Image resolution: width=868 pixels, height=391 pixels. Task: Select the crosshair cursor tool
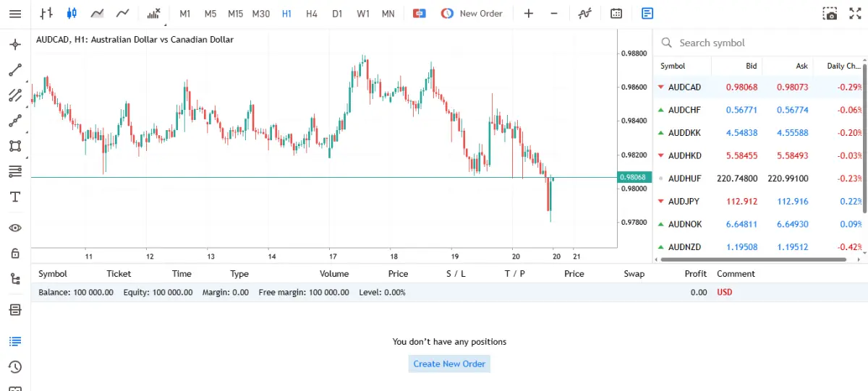pyautogui.click(x=15, y=45)
